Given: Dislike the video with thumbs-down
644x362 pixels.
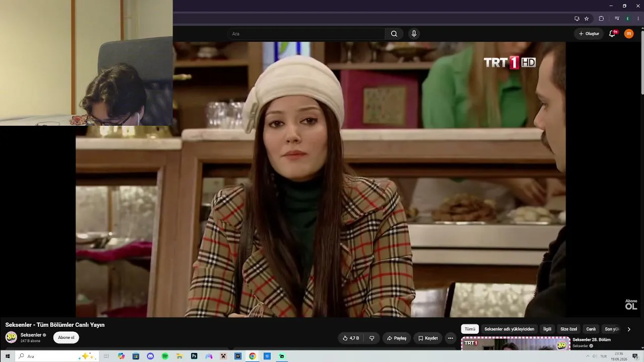Looking at the screenshot, I should pos(372,338).
